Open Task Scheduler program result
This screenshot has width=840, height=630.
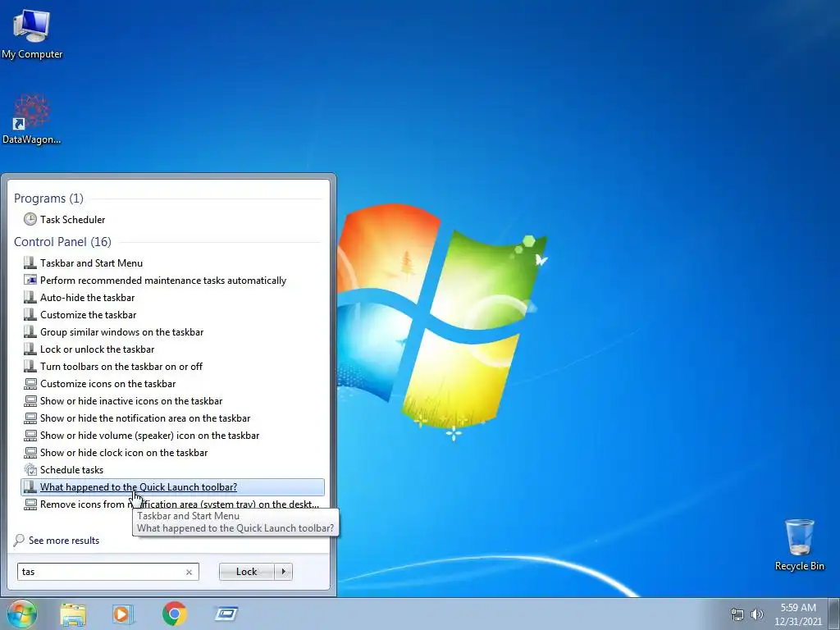tap(172, 220)
